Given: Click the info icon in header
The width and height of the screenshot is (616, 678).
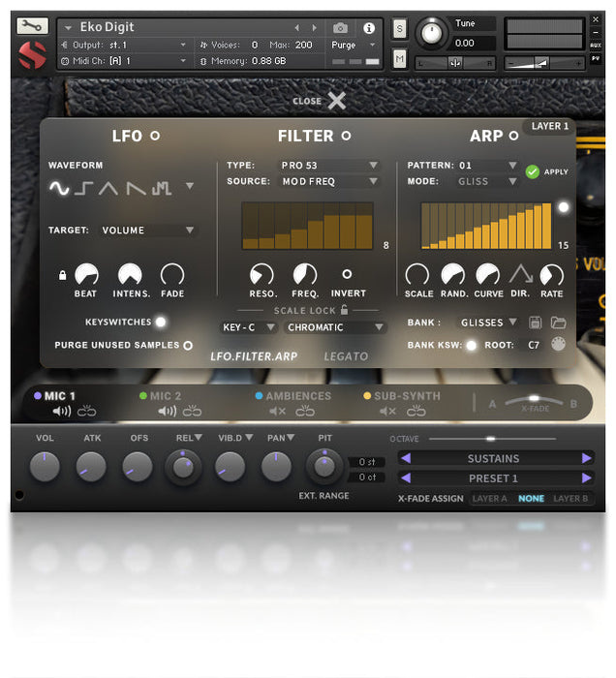Looking at the screenshot, I should tap(369, 28).
